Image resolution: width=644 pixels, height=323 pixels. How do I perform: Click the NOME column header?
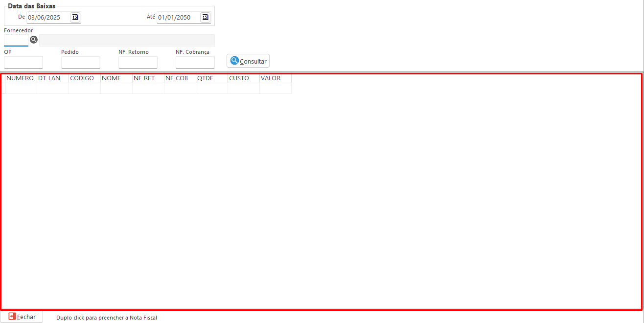point(116,78)
